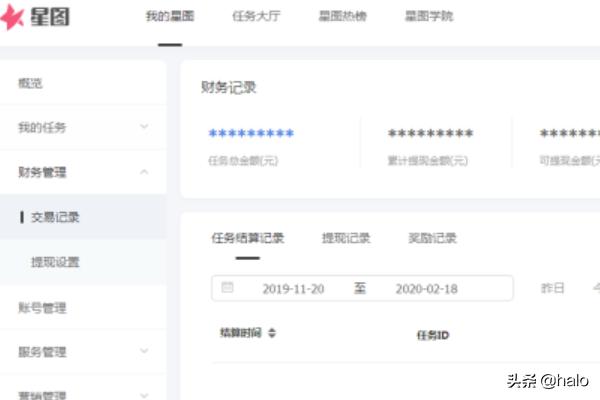Expand the 营销管理 chevron

click(144, 395)
